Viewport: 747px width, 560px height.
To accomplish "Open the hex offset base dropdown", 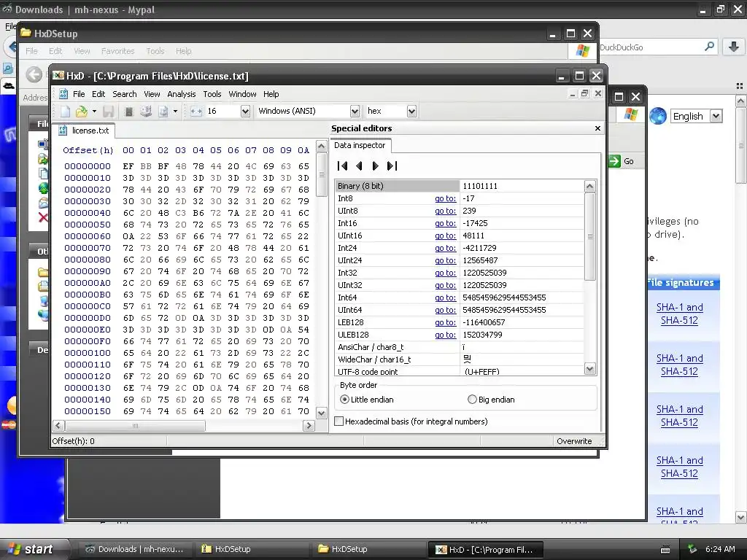I will tap(411, 112).
